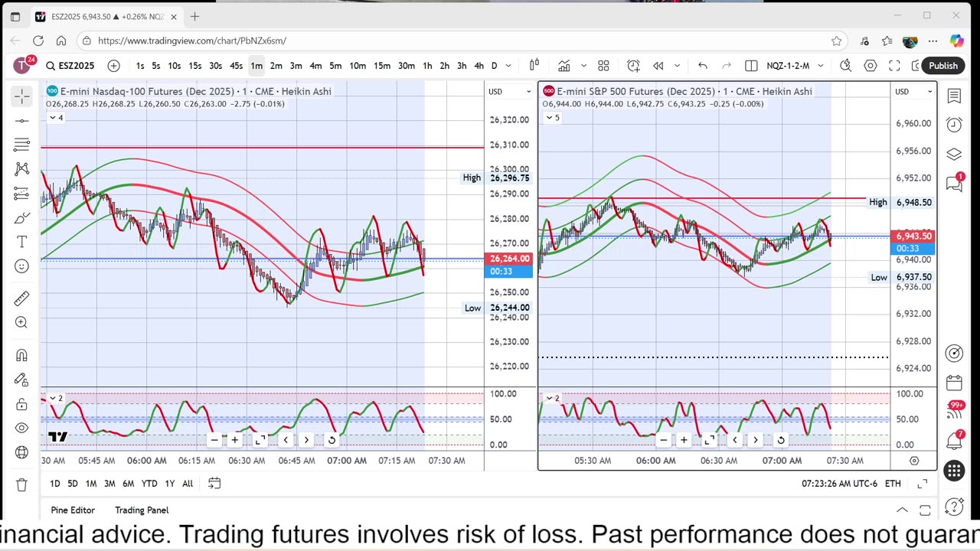The height and width of the screenshot is (551, 980).
Task: Open chart settings hexagon icon
Action: coord(871,66)
